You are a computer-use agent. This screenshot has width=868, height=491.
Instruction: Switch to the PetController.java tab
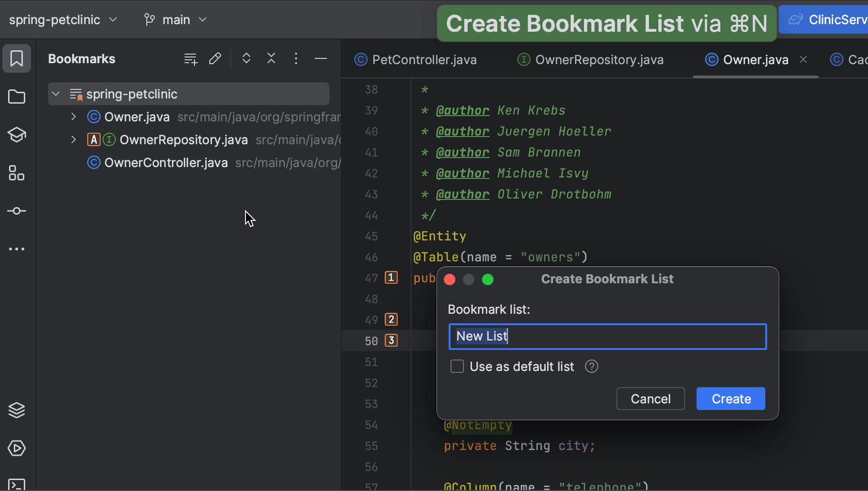424,59
